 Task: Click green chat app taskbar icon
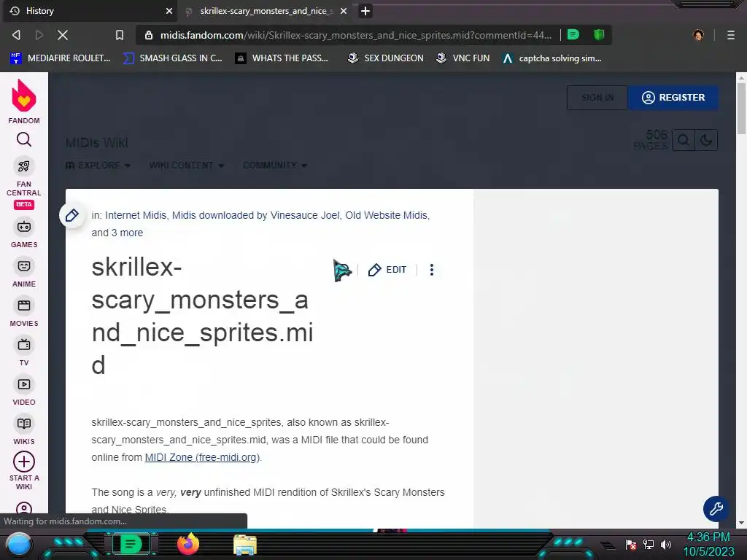click(x=131, y=544)
